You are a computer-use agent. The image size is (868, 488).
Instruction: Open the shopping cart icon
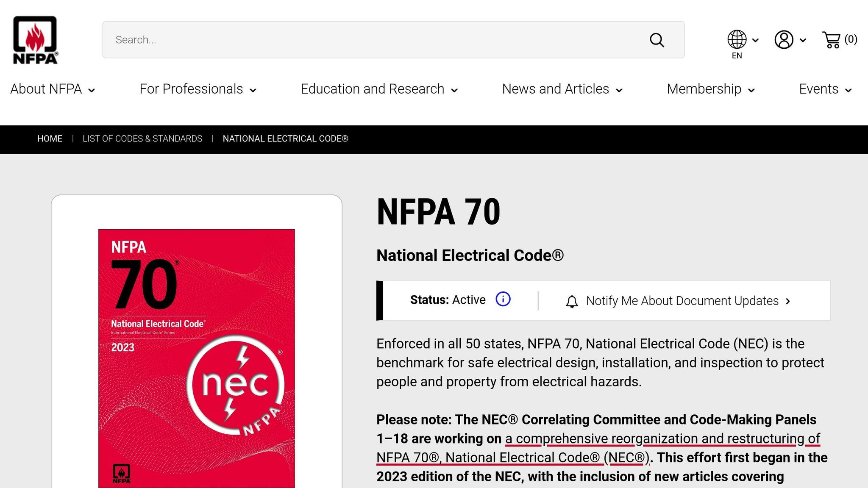coord(832,40)
